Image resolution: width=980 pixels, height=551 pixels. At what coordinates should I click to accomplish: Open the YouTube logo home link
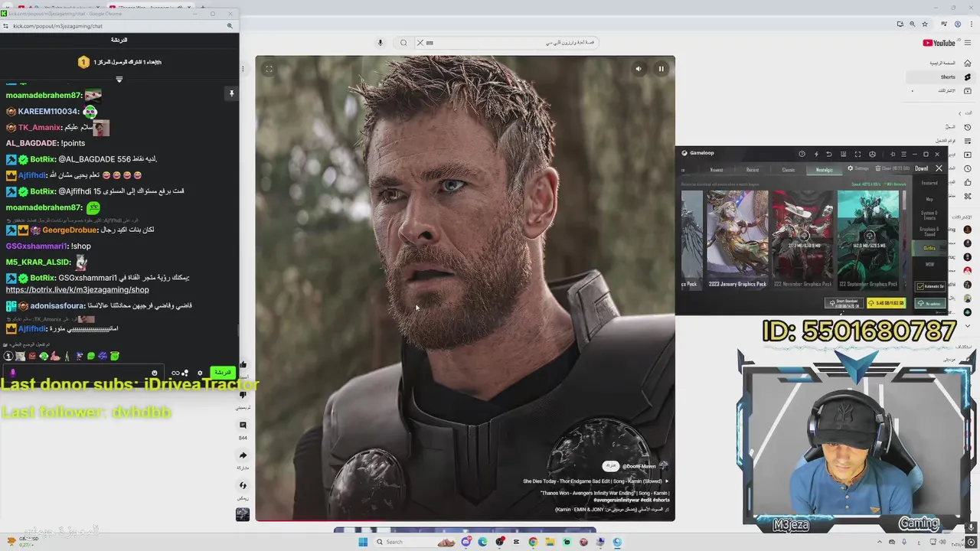coord(939,44)
